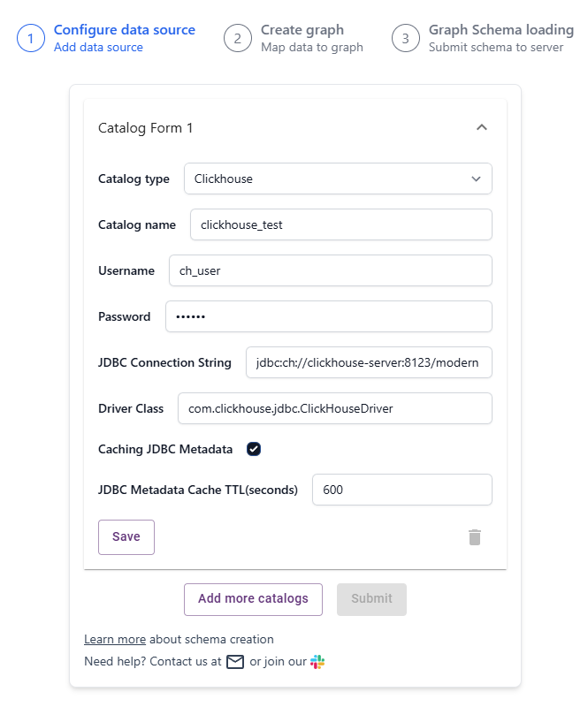
Task: Select Configure data source step
Action: [125, 30]
